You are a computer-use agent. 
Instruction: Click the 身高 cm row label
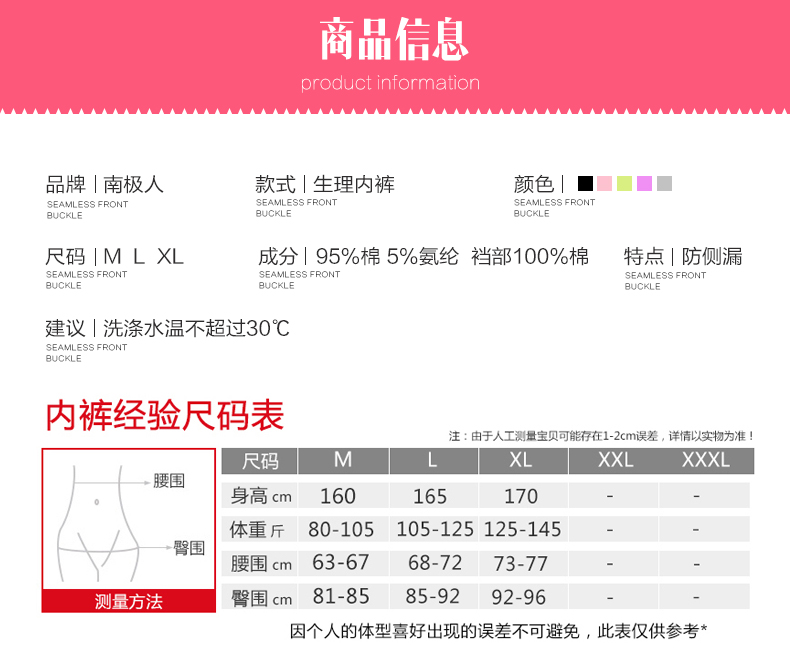coord(261,496)
